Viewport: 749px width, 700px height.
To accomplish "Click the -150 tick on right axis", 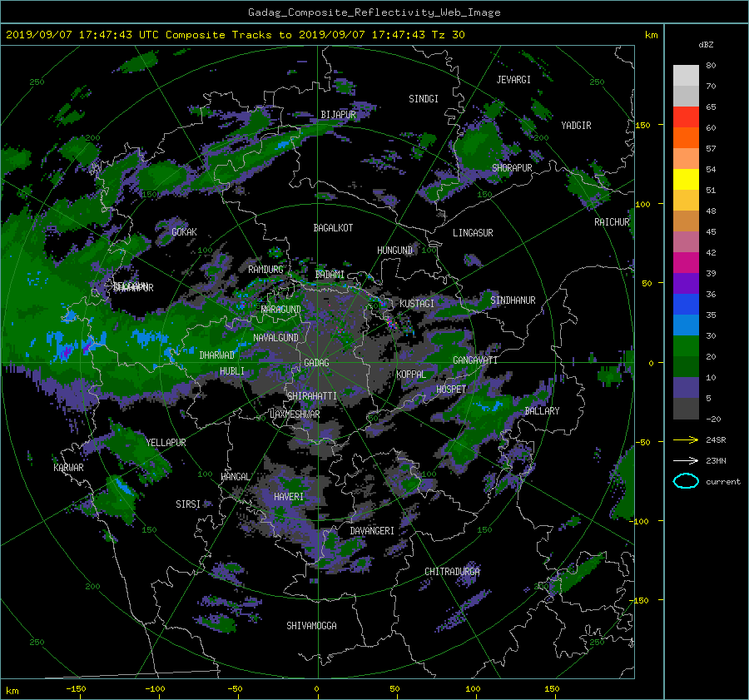I will 640,601.
